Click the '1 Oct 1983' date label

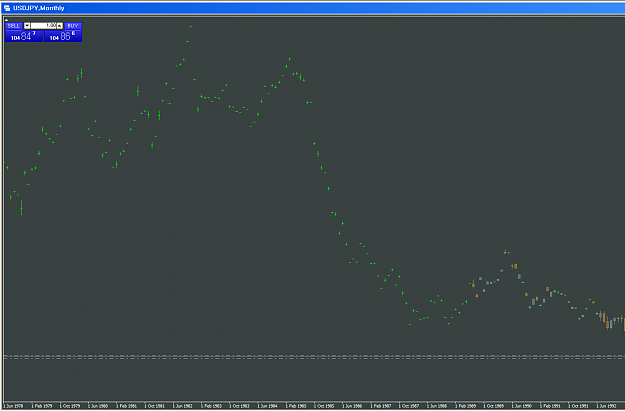[x=240, y=406]
